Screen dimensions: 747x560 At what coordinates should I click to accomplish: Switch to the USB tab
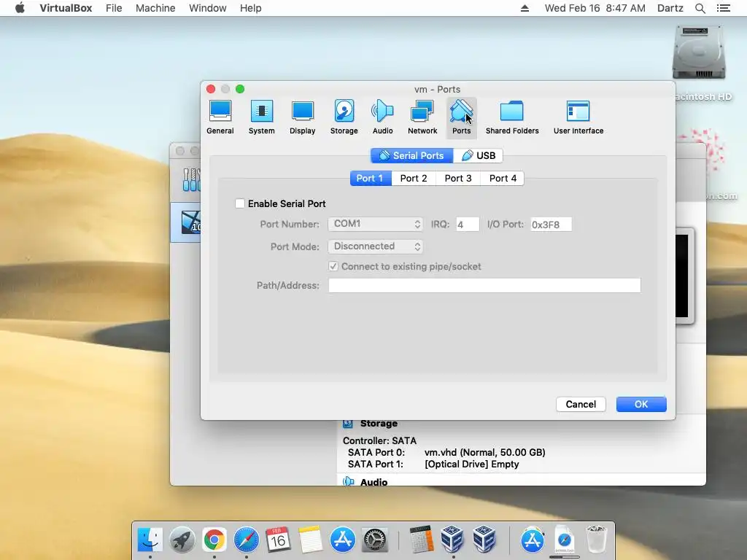click(479, 156)
